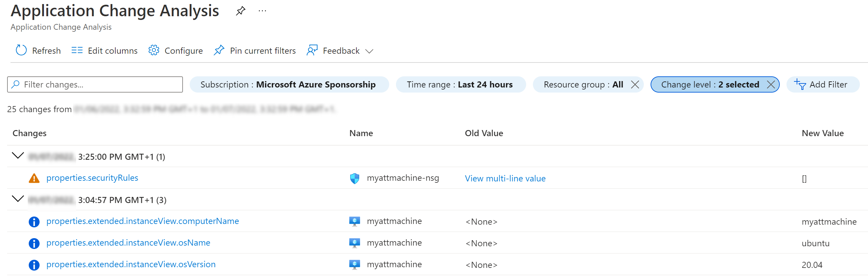Open properties.securityRules change link
Image resolution: width=868 pixels, height=277 pixels.
(92, 178)
